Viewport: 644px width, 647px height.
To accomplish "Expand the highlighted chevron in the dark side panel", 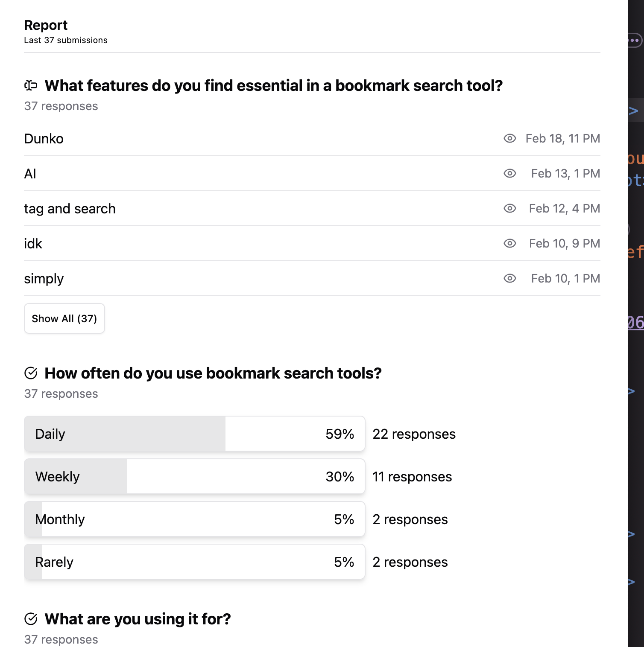I will tap(634, 111).
